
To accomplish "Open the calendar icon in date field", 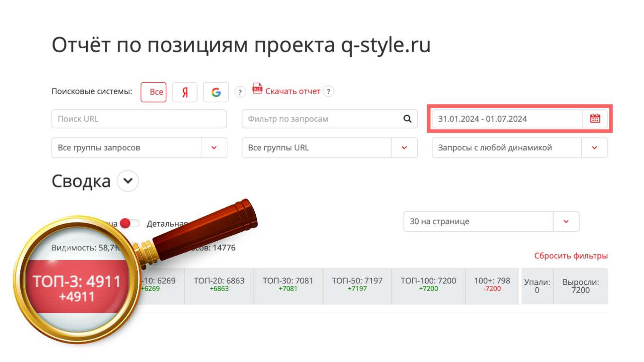I will [x=595, y=119].
